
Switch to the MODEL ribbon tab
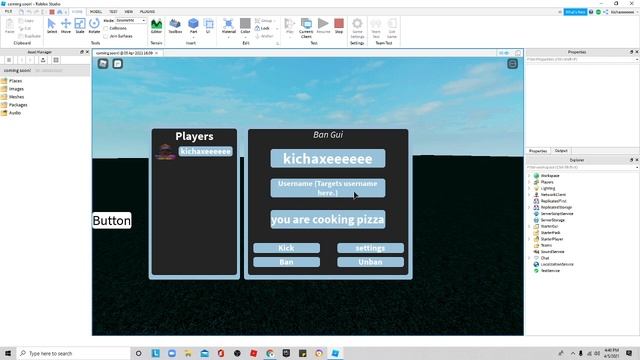coord(96,12)
